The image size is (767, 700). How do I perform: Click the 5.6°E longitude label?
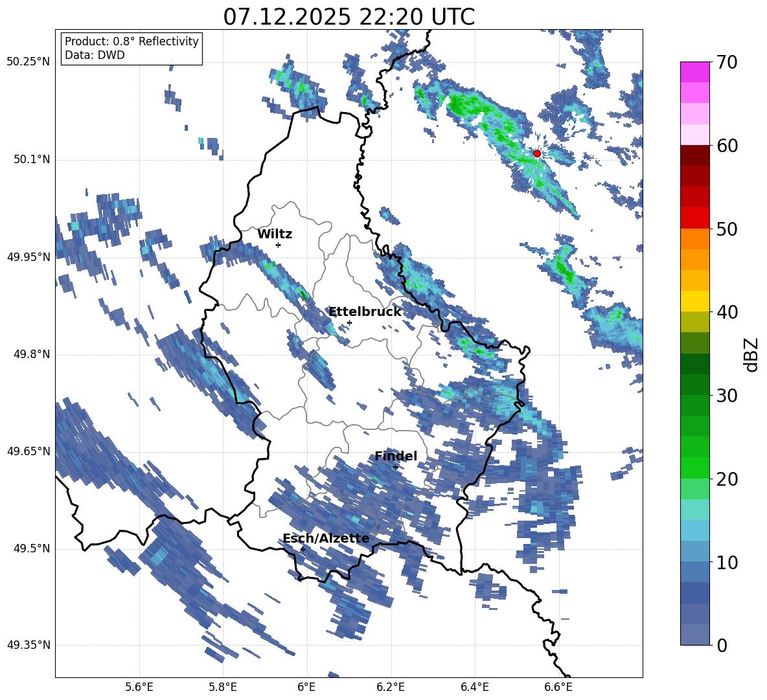(139, 687)
